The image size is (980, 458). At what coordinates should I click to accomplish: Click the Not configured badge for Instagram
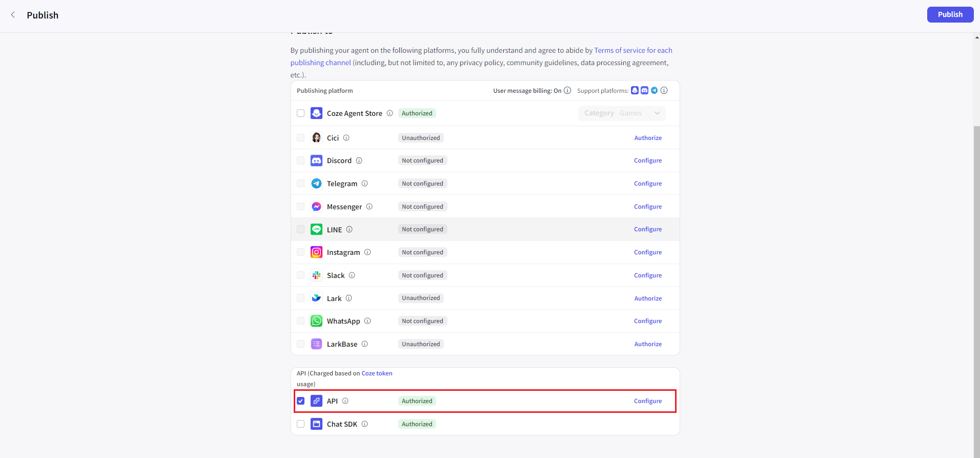(x=422, y=252)
